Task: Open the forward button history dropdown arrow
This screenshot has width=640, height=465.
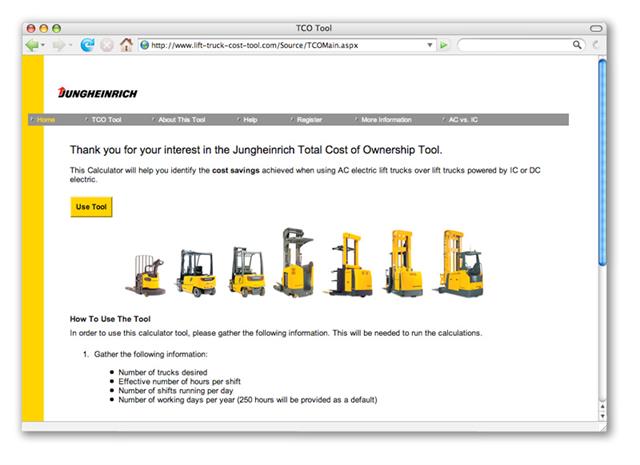Action: tap(70, 45)
